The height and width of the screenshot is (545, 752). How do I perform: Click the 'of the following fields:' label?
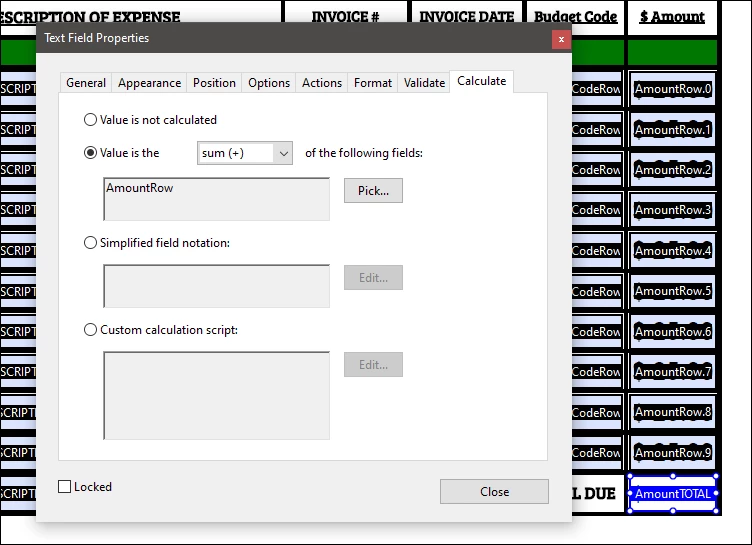(364, 153)
